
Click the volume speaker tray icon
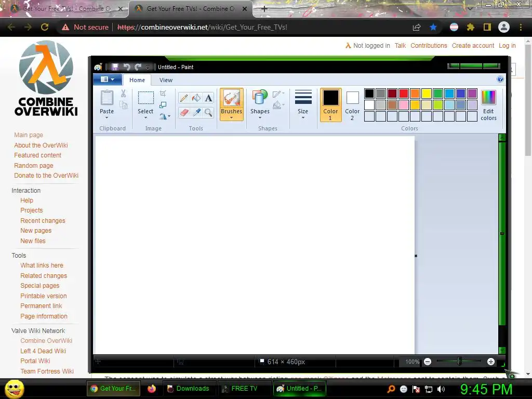click(441, 389)
